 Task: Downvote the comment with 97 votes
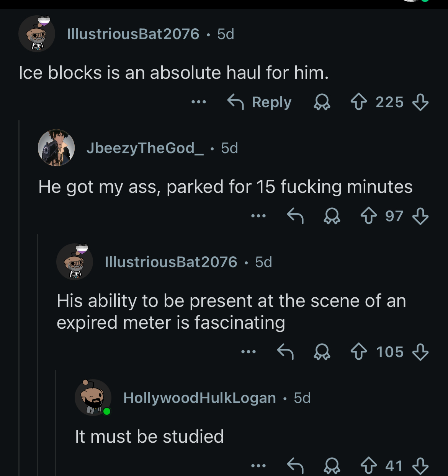420,216
